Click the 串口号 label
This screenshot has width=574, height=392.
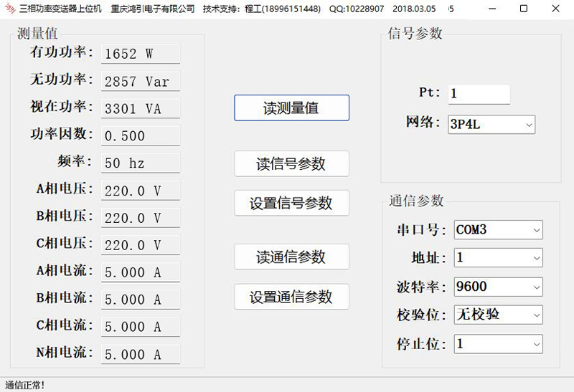point(421,230)
